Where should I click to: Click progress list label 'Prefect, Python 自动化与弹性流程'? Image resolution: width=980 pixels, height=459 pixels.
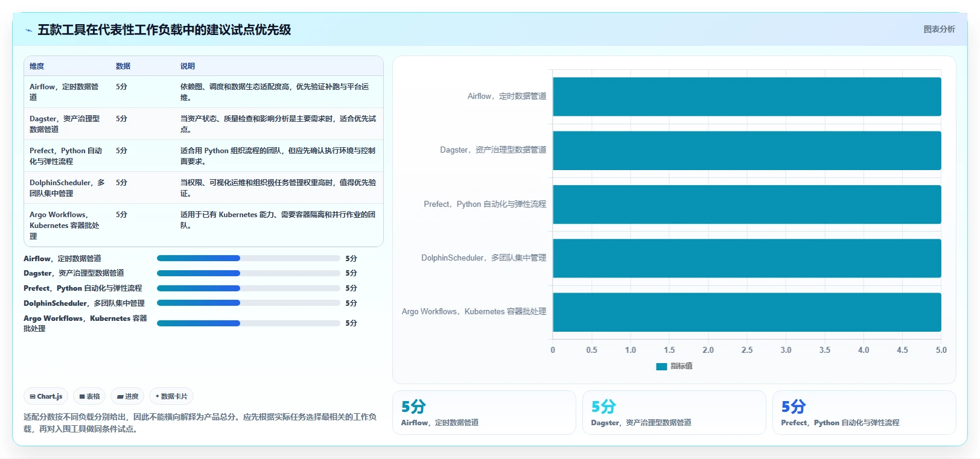[83, 288]
